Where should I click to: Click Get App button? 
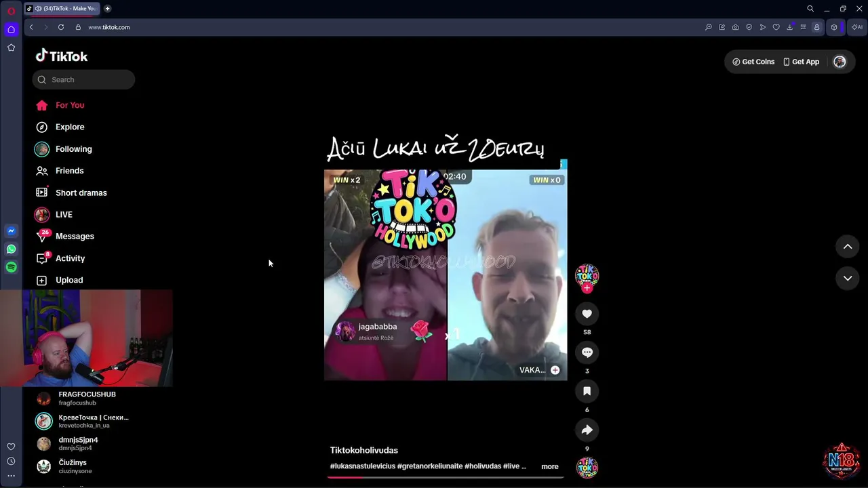801,62
